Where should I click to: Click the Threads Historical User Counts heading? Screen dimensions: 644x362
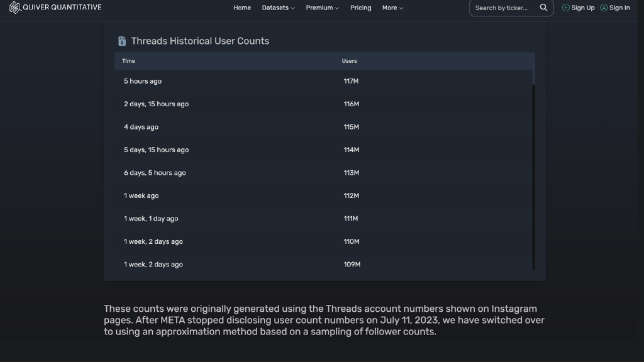(200, 41)
